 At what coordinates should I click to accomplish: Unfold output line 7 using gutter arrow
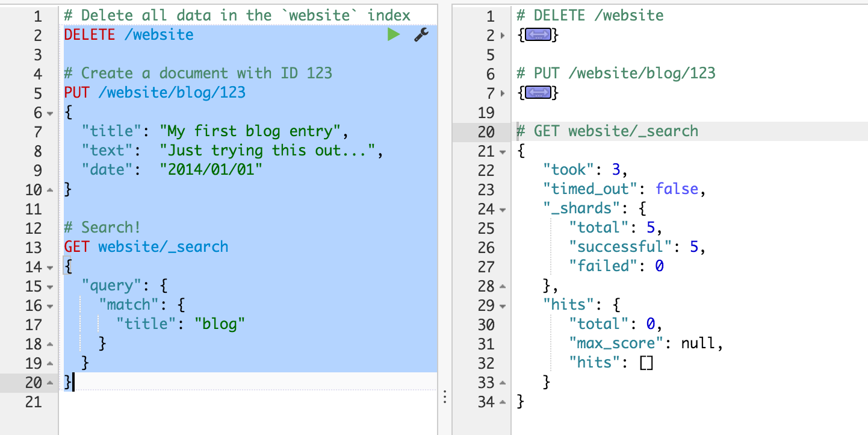(503, 93)
